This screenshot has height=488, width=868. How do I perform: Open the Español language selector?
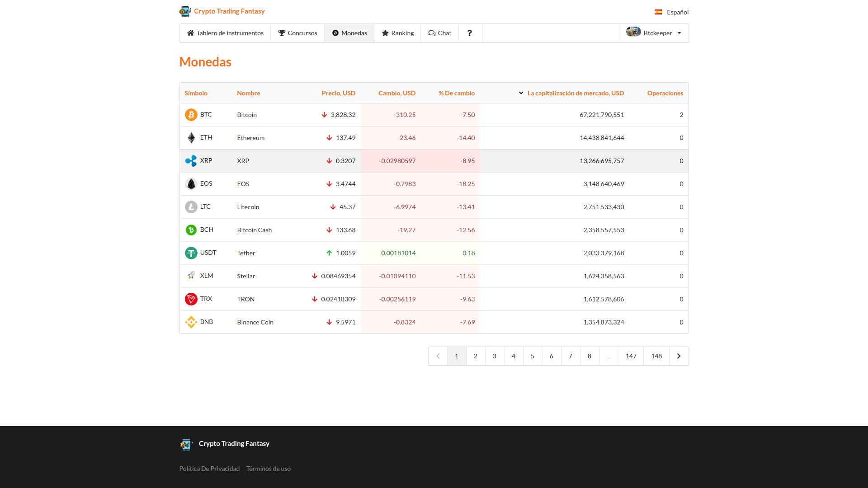pos(672,12)
